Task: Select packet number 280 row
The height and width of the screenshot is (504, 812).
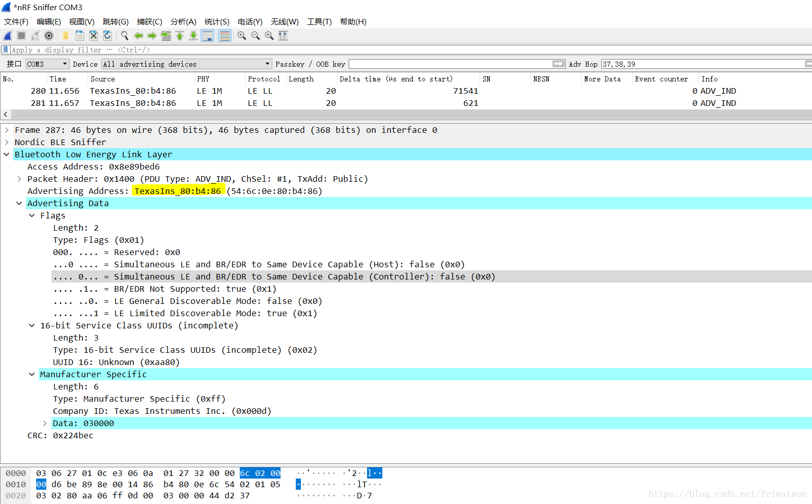Action: pyautogui.click(x=406, y=91)
